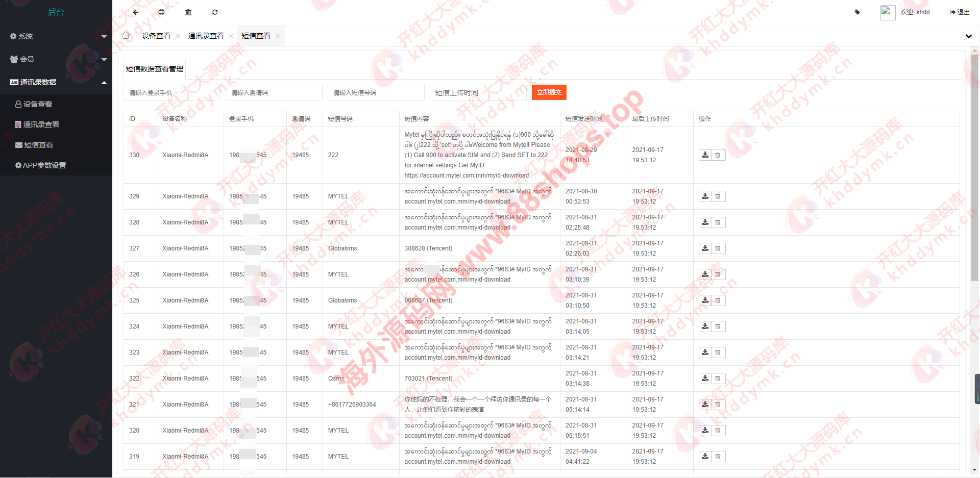Open the tab options dropdown chevron

[968, 36]
